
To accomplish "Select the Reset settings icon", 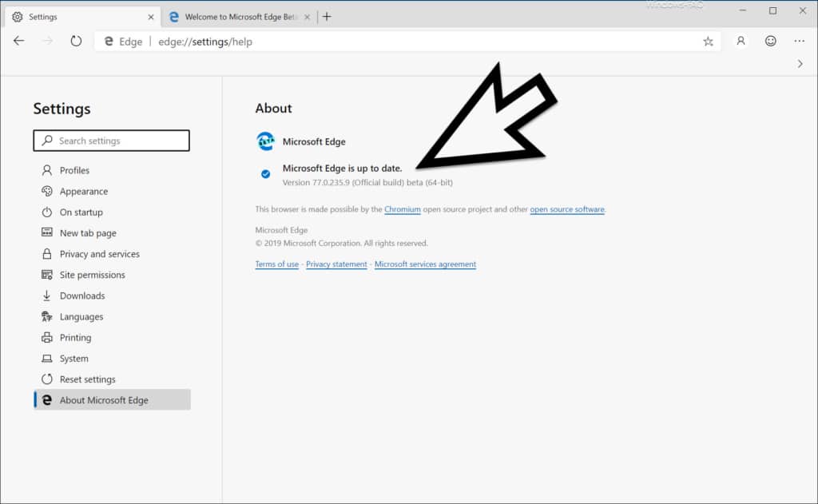I will point(48,379).
